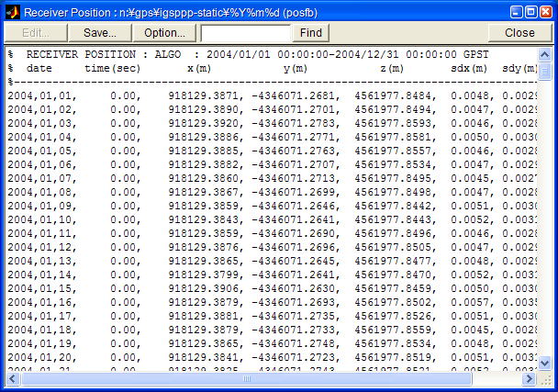
Task: Click the horizontal scrollbar left arrow
Action: 13,377
